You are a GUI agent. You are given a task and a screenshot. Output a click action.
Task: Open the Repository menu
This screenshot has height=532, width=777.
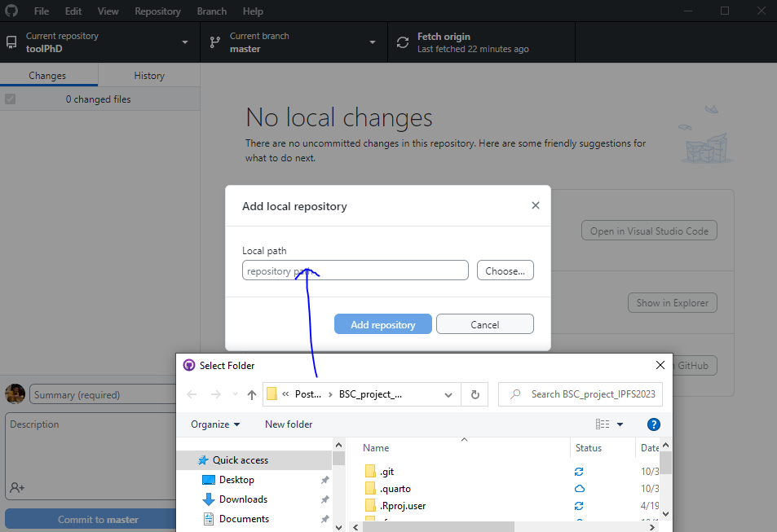(157, 11)
